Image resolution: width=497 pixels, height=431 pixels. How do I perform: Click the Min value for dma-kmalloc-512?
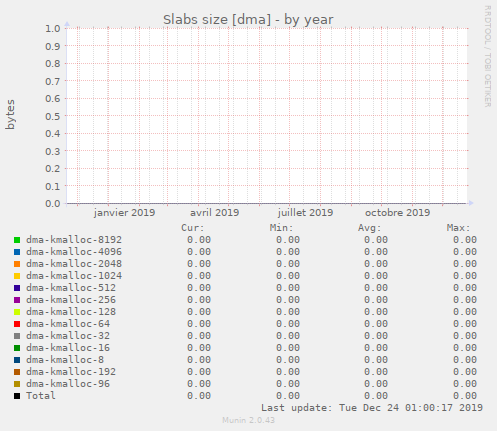[288, 288]
